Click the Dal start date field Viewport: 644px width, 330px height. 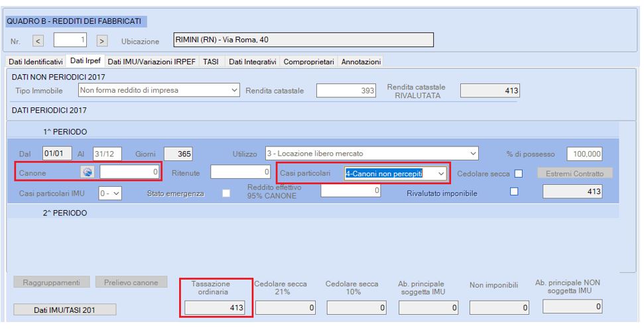58,154
